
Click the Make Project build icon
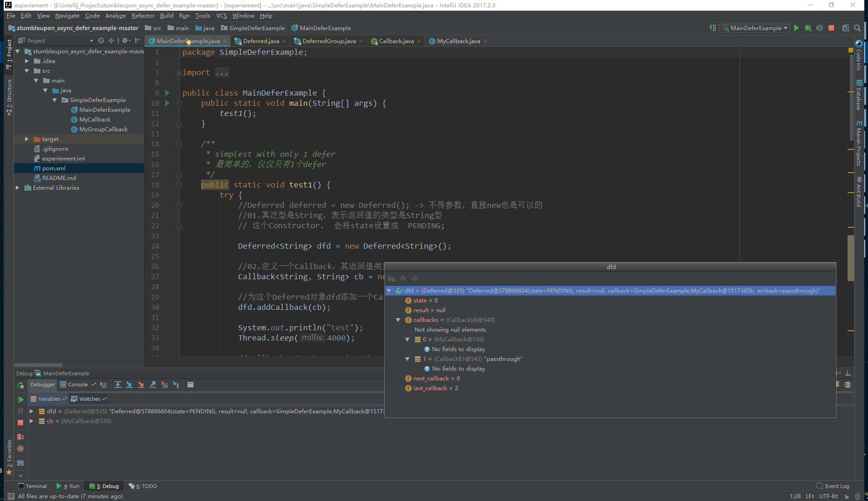tap(713, 28)
